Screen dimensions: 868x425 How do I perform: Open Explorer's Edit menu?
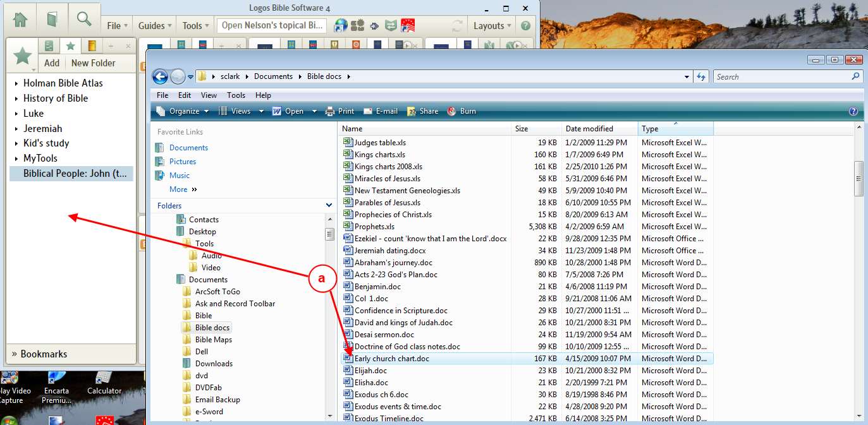[x=185, y=95]
